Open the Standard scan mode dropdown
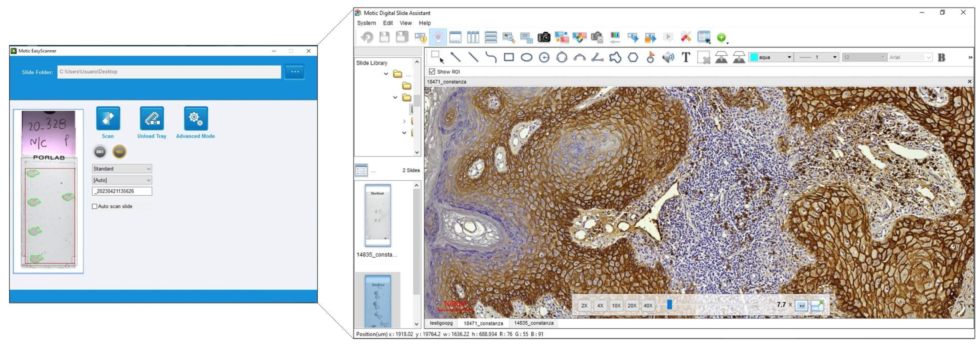 (x=122, y=169)
